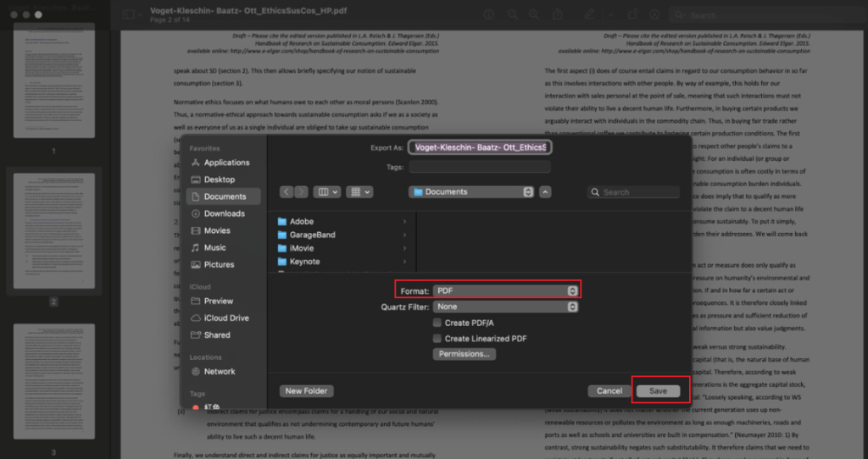Image resolution: width=868 pixels, height=459 pixels.
Task: Open the Quartz Filter dropdown
Action: click(505, 307)
